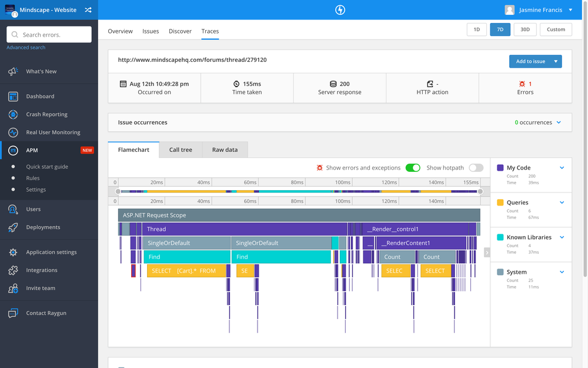Screen dimensions: 588x368
Task: Open the Discover tab
Action: [x=180, y=31]
